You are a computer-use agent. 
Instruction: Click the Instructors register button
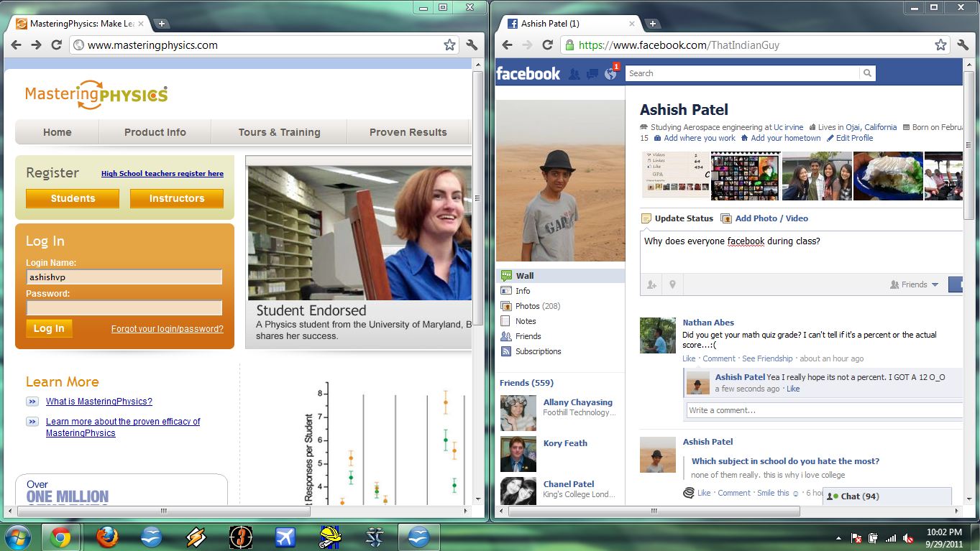tap(177, 198)
